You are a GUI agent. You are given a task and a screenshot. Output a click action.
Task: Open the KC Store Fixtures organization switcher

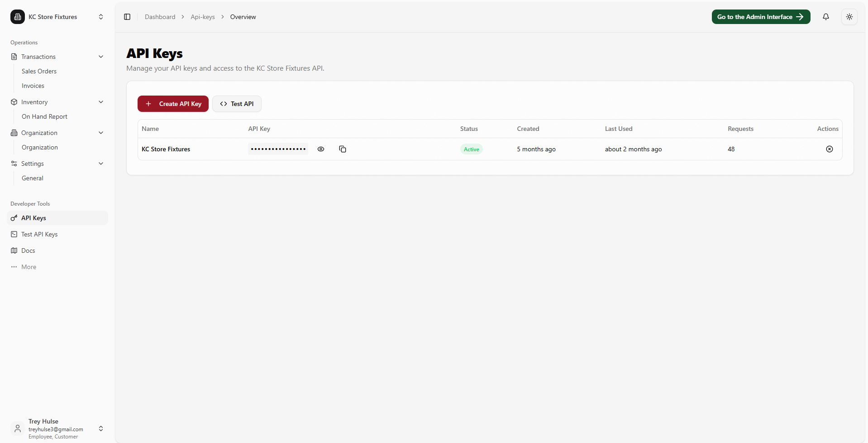tap(101, 17)
